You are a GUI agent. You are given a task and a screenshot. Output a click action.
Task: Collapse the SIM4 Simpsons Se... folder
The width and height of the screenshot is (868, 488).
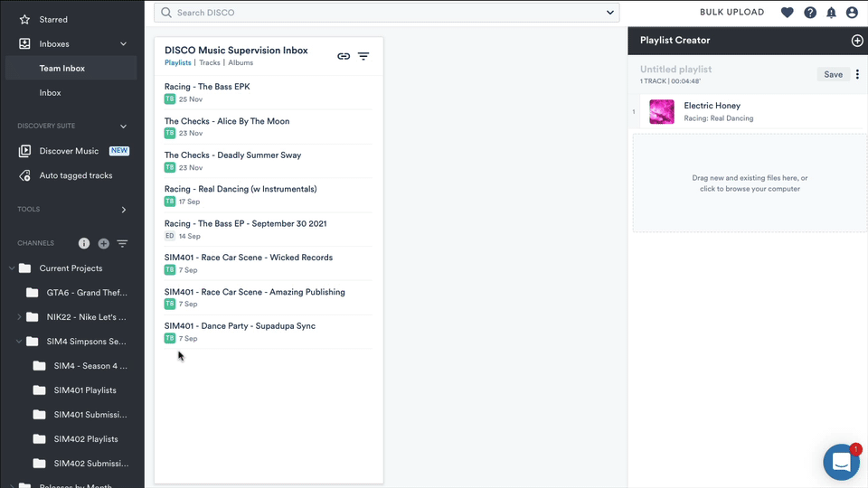pos(19,342)
